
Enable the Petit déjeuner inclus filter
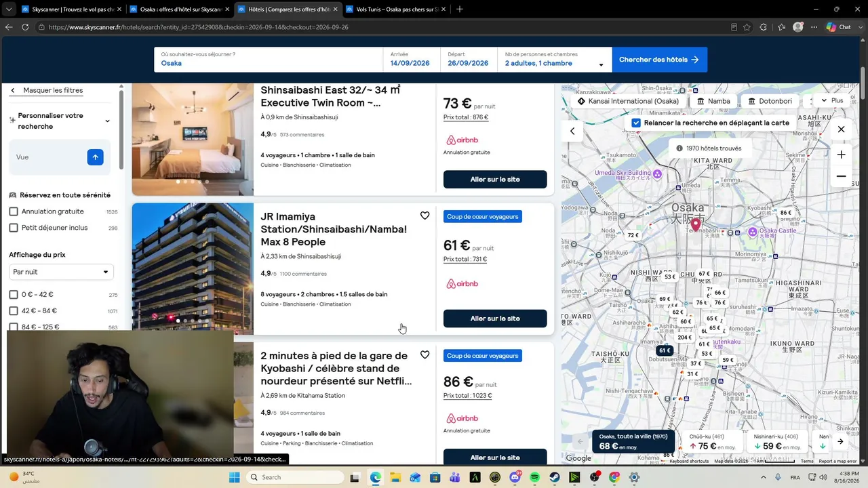pos(14,228)
